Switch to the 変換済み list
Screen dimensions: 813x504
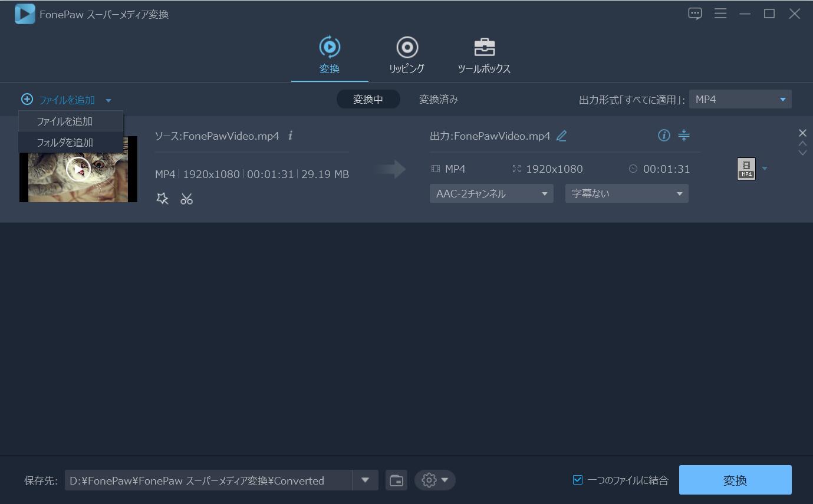[x=438, y=100]
